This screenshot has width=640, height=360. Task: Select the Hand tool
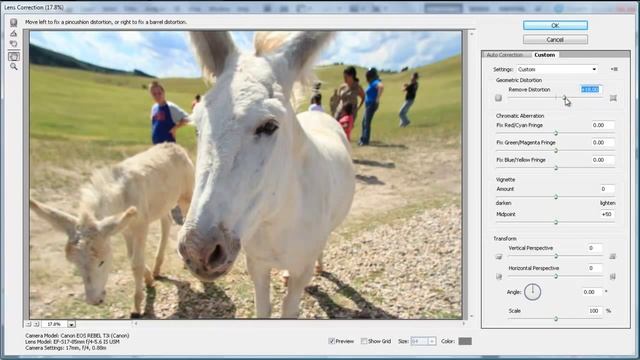coord(13,56)
